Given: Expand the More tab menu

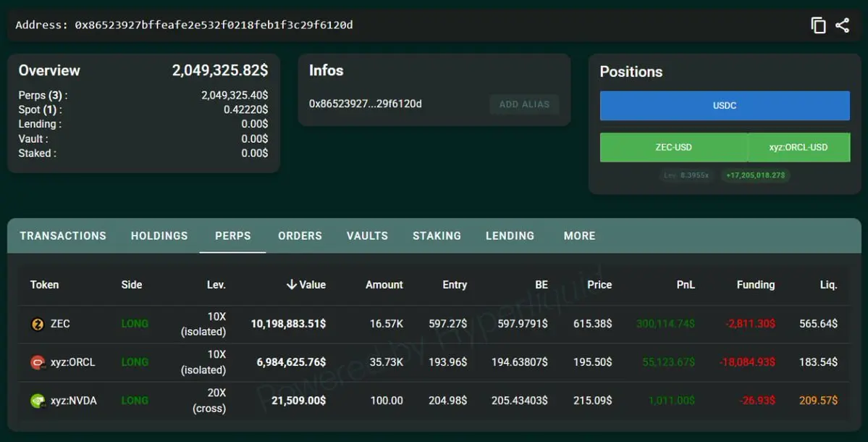Looking at the screenshot, I should click(x=580, y=236).
